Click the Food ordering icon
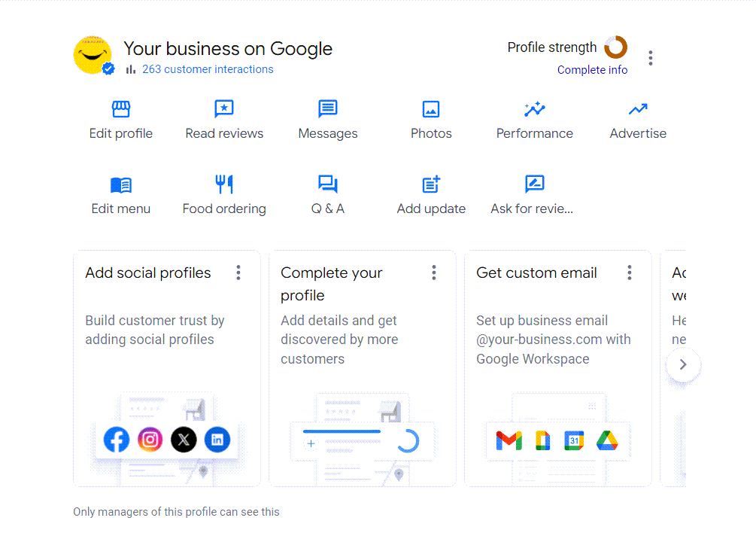Screen dimensions: 756x536 (223, 185)
